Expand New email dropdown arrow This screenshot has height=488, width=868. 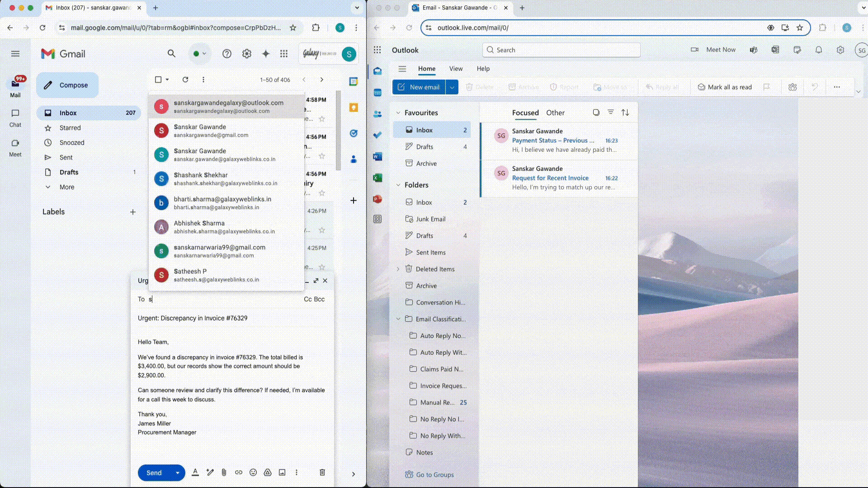(452, 87)
